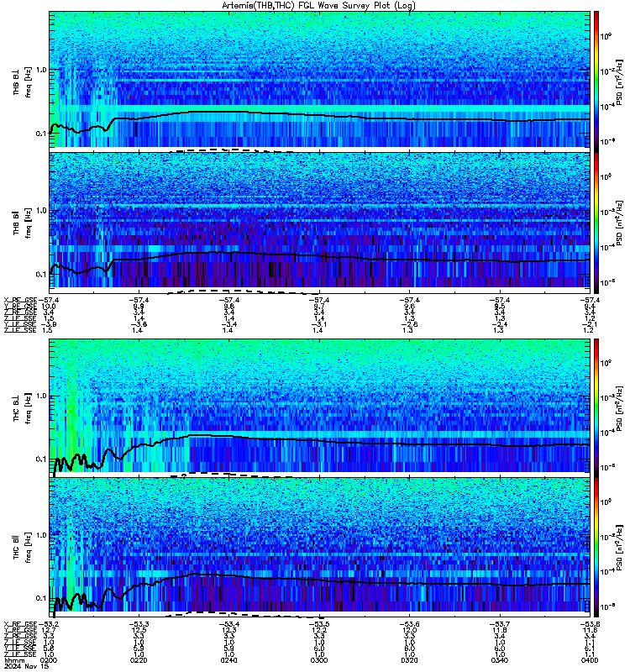Select the 12.5 Y position value for THC
The image size is (630, 672).
tap(139, 630)
